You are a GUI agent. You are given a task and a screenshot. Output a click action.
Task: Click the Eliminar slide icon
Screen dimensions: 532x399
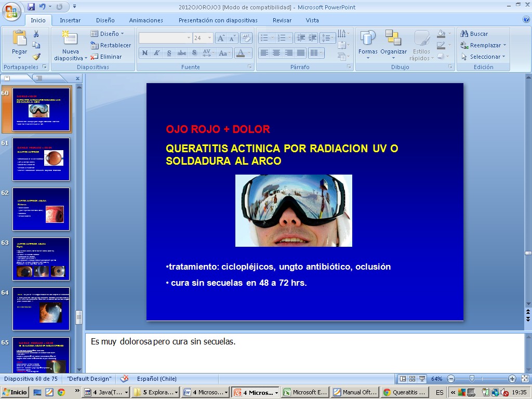(106, 57)
